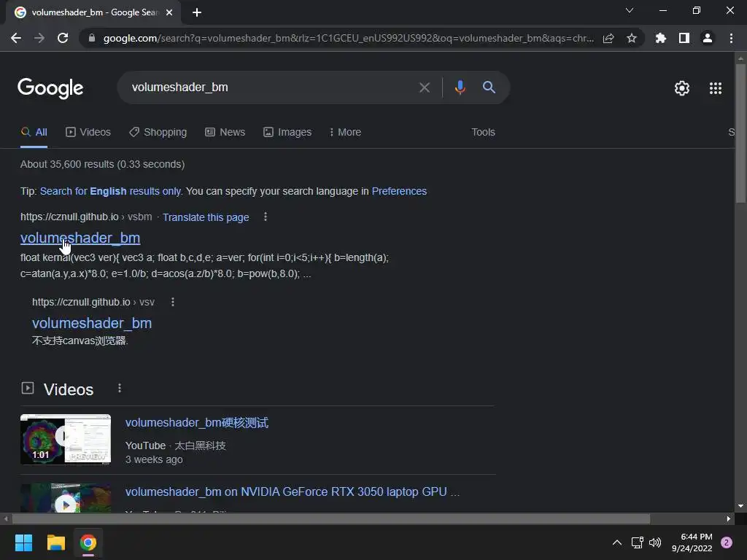747x560 pixels.
Task: Click the scroll down arrow
Action: coord(740,506)
